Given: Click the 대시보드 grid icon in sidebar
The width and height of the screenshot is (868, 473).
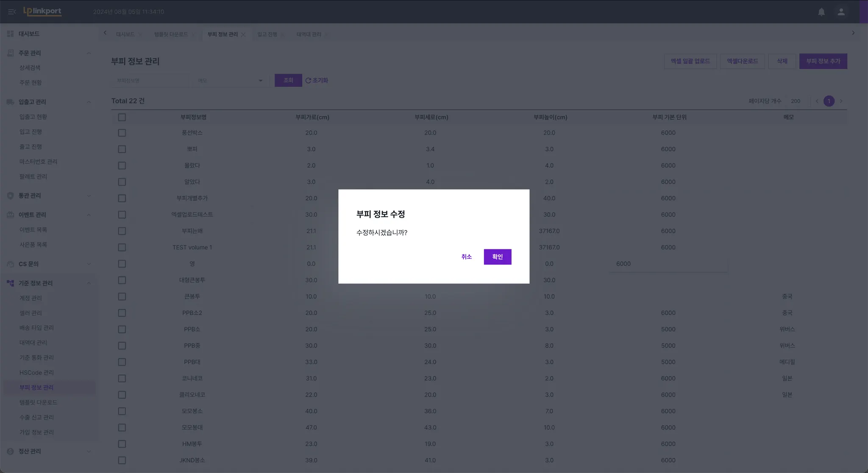Looking at the screenshot, I should point(11,34).
